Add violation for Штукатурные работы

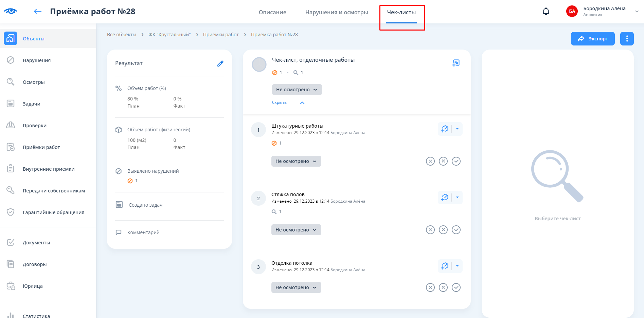[x=445, y=129]
